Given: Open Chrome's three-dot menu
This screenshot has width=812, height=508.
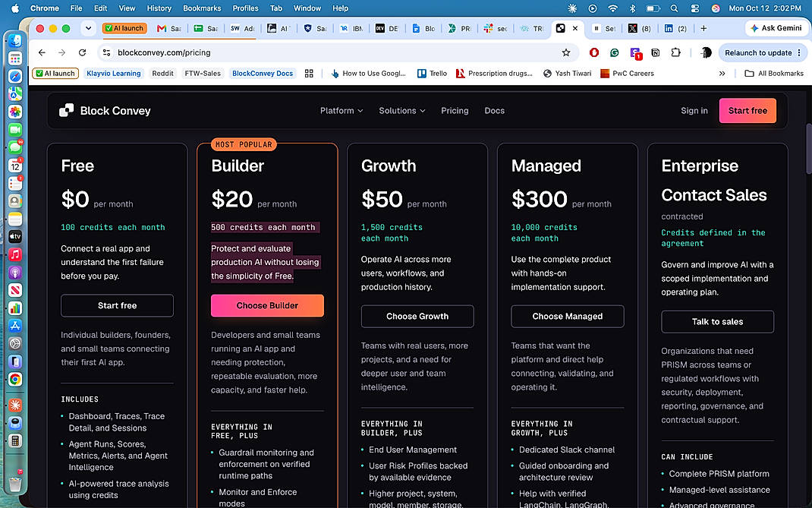Looking at the screenshot, I should tap(800, 52).
